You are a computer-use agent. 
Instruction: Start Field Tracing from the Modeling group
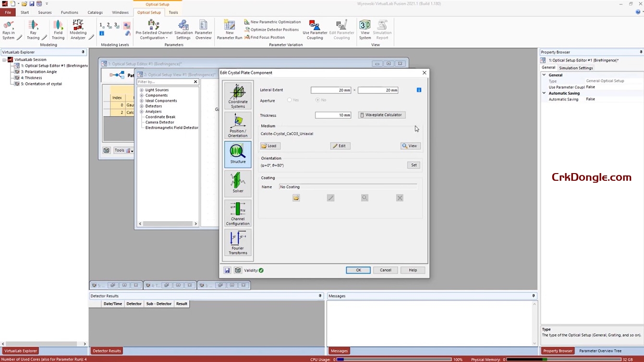[x=58, y=29]
